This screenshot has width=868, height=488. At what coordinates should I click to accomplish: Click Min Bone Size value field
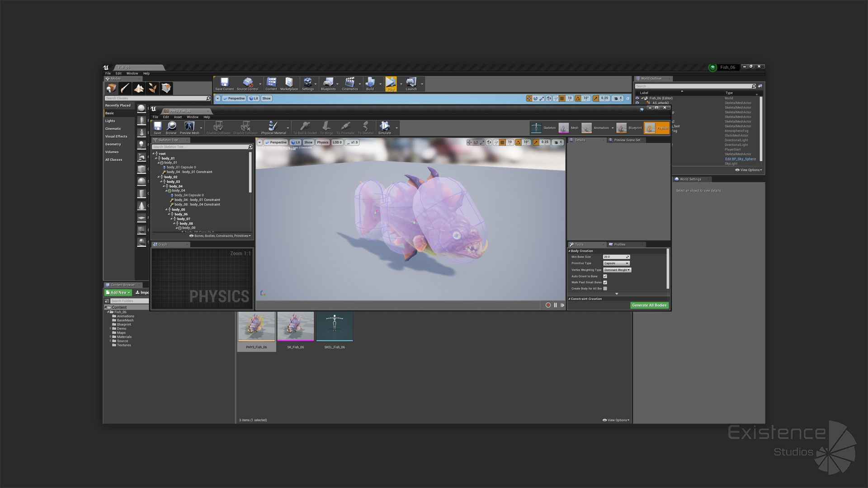click(616, 257)
